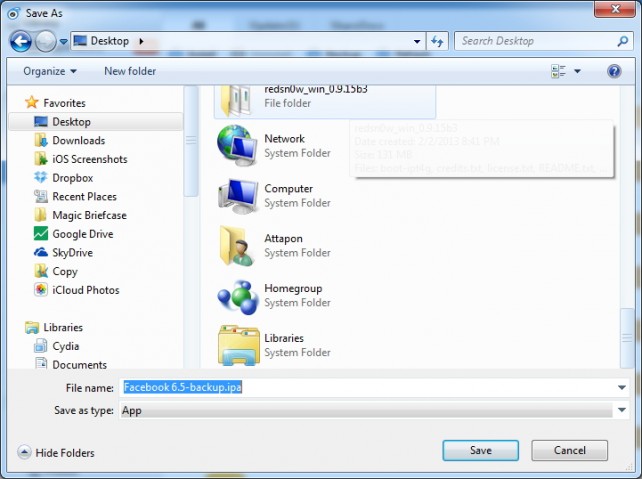
Task: Click the Cancel button
Action: (x=569, y=450)
